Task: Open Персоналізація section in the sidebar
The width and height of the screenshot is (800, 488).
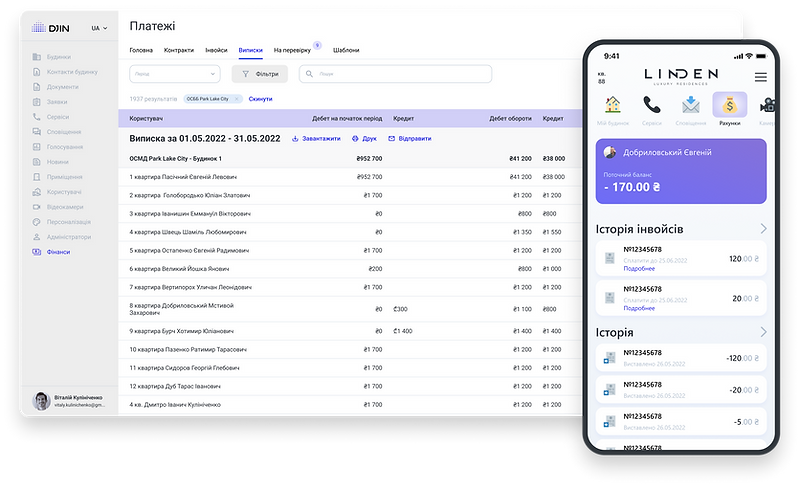Action: [x=62, y=222]
